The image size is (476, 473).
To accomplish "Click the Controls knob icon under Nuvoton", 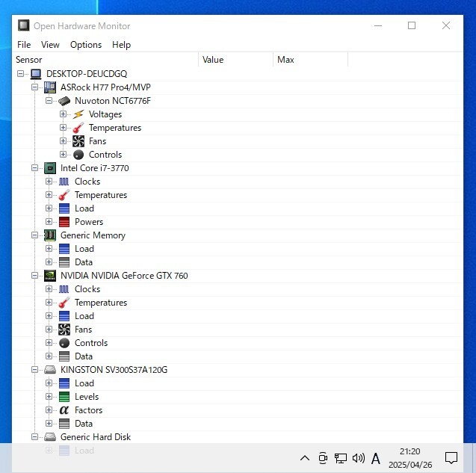I will [78, 155].
